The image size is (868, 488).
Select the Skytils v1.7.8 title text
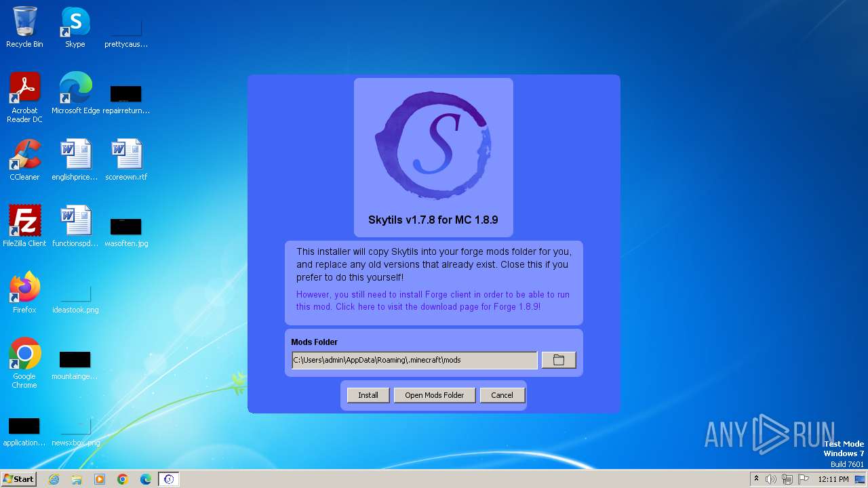tap(433, 220)
